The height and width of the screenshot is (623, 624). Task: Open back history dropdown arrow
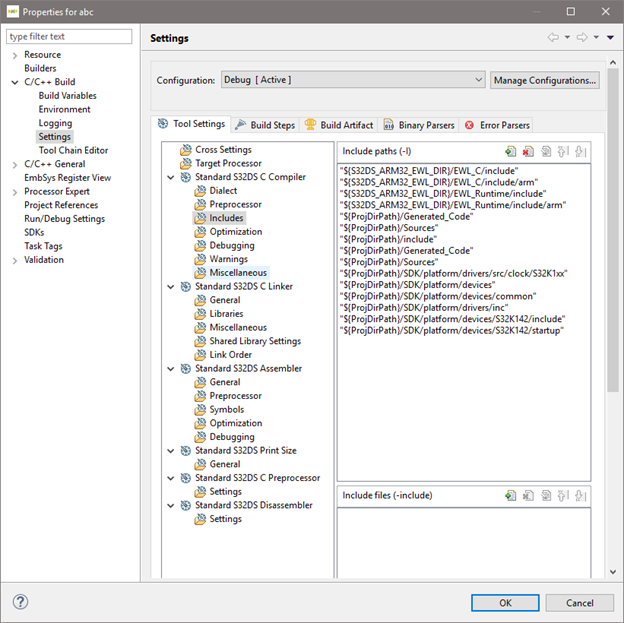click(x=567, y=37)
